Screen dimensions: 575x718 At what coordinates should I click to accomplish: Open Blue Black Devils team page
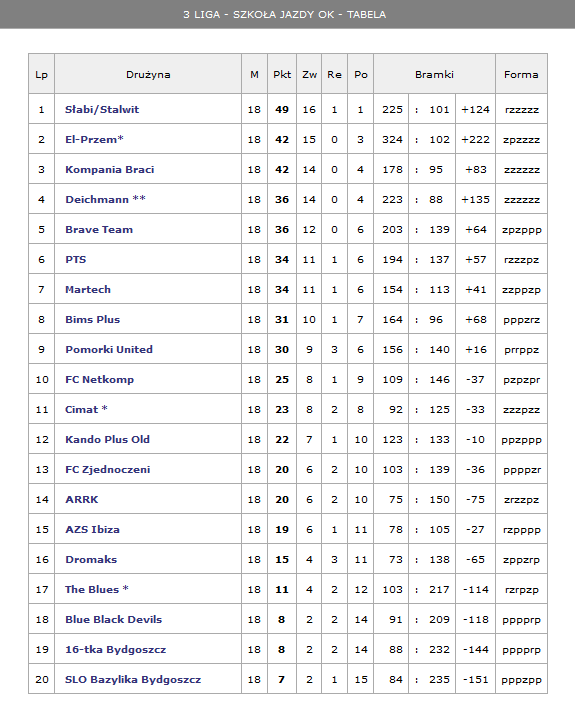[x=114, y=619]
